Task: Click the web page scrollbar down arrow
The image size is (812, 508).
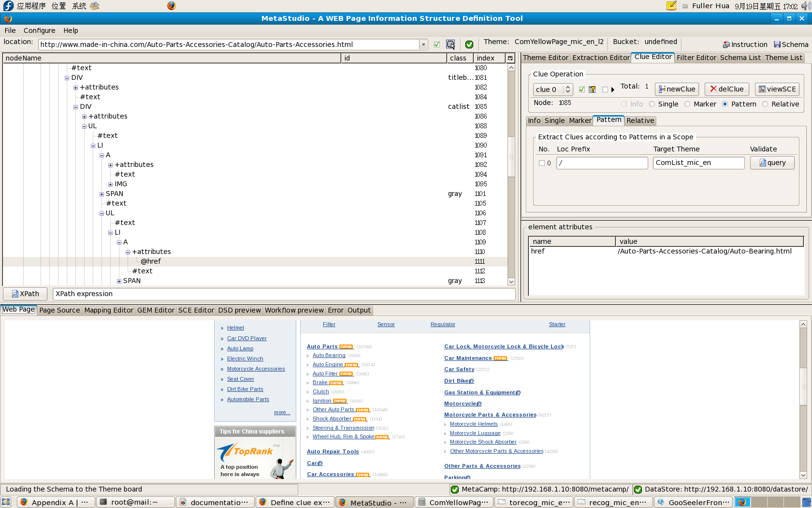Action: point(803,475)
